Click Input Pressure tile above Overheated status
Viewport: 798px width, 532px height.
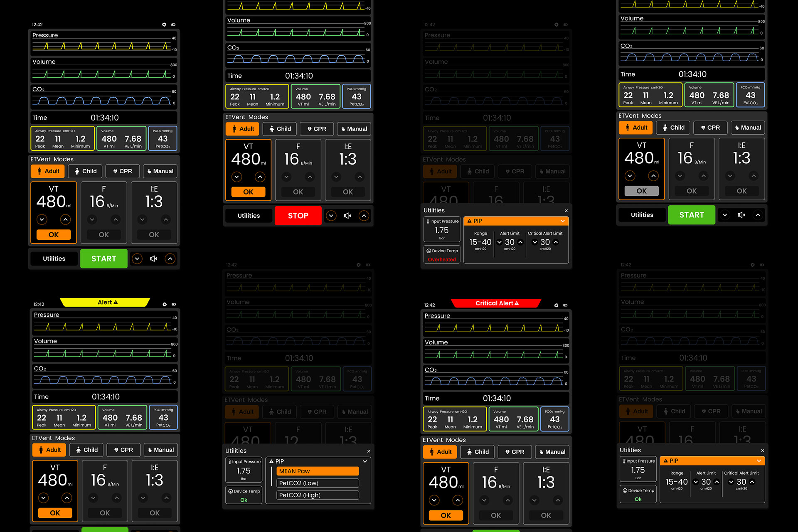442,229
